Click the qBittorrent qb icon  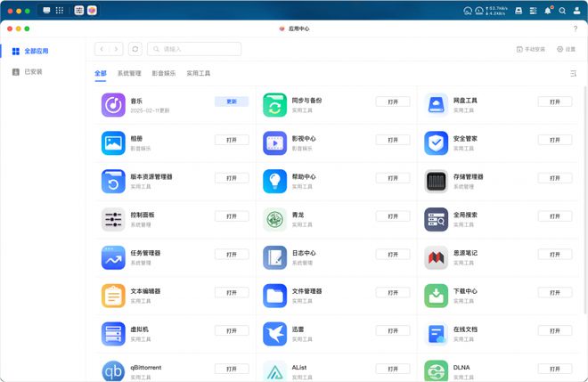click(113, 371)
